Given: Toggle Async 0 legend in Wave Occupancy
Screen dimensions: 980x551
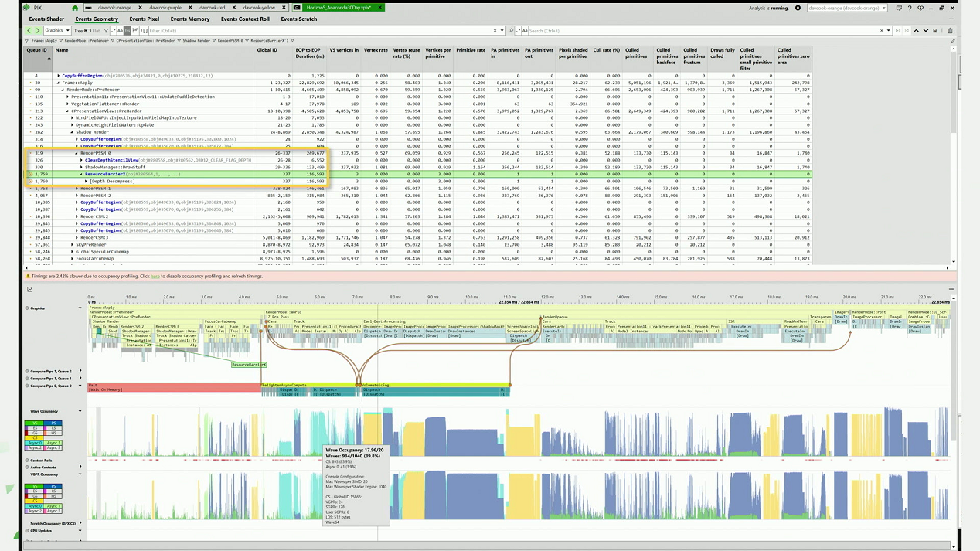Looking at the screenshot, I should click(x=34, y=443).
